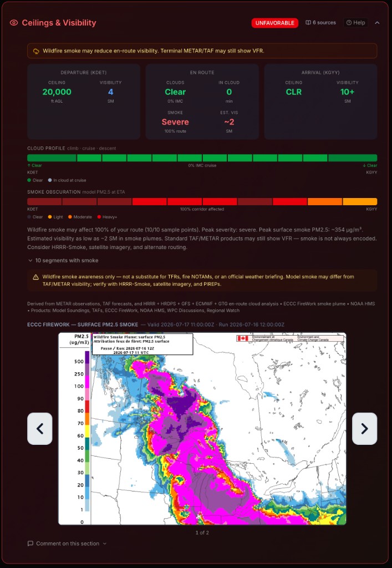Viewport: 392px width, 568px height.
Task: Click the In cloud at cruise legend dot
Action: [x=50, y=180]
